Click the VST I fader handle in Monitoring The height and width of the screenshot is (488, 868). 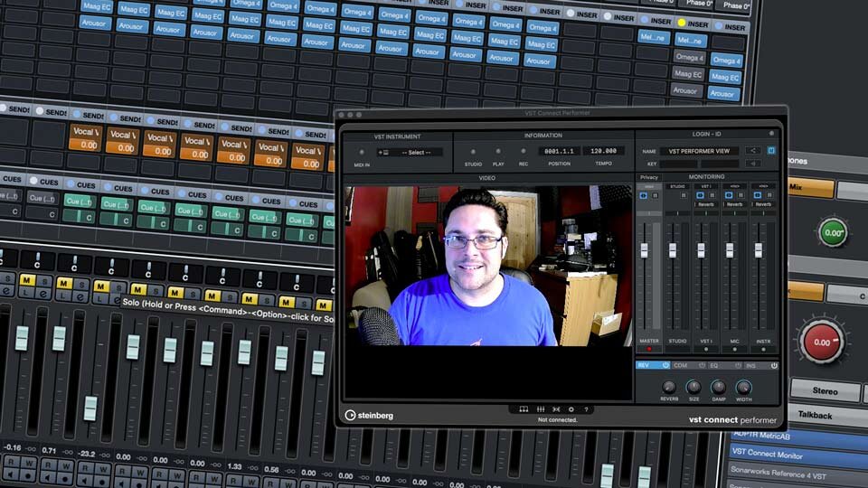point(701,250)
